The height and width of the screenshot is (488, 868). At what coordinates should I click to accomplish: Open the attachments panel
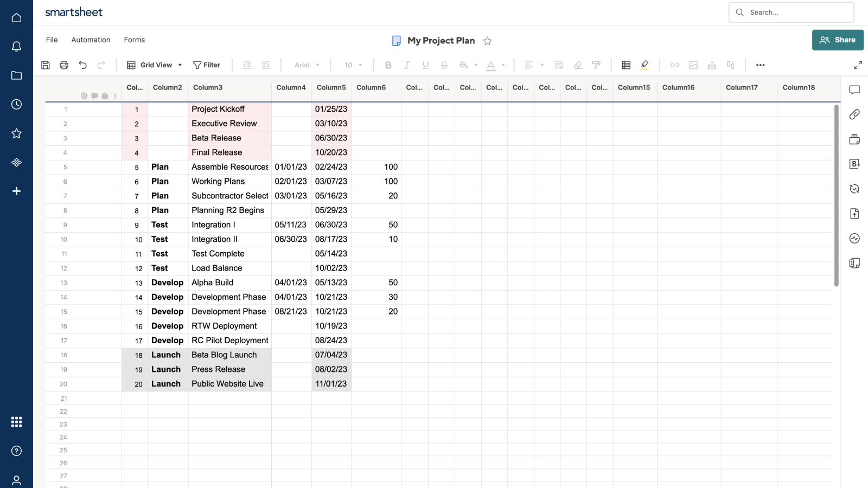pyautogui.click(x=855, y=114)
